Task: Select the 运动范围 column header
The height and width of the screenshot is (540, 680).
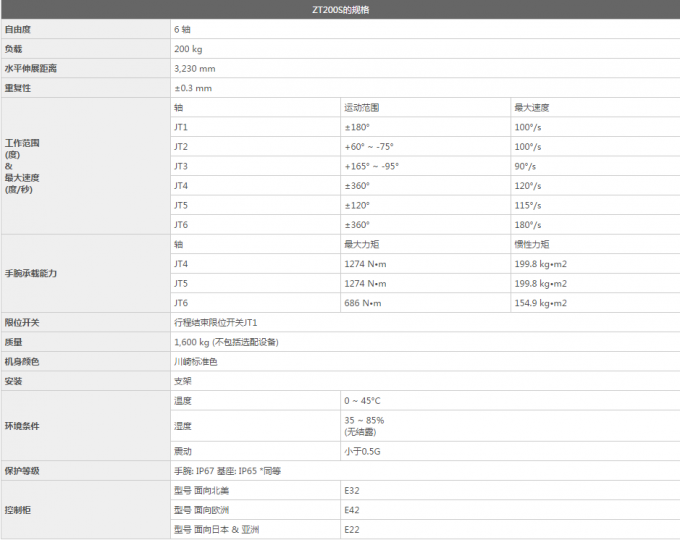Action: 361,107
